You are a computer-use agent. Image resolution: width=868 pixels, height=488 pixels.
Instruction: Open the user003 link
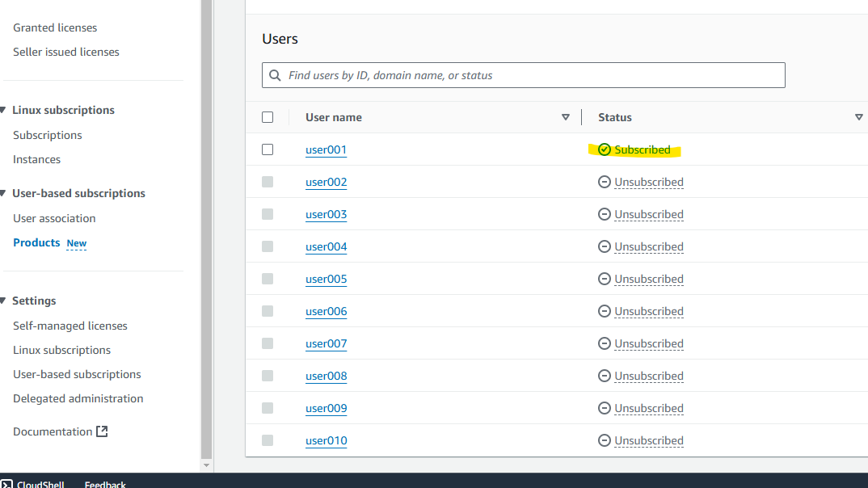(x=326, y=215)
